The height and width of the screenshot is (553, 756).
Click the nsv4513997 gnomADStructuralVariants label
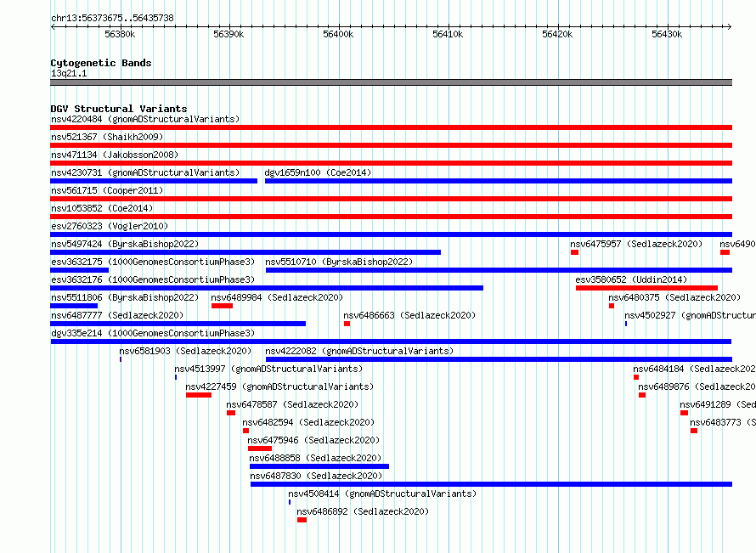268,369
